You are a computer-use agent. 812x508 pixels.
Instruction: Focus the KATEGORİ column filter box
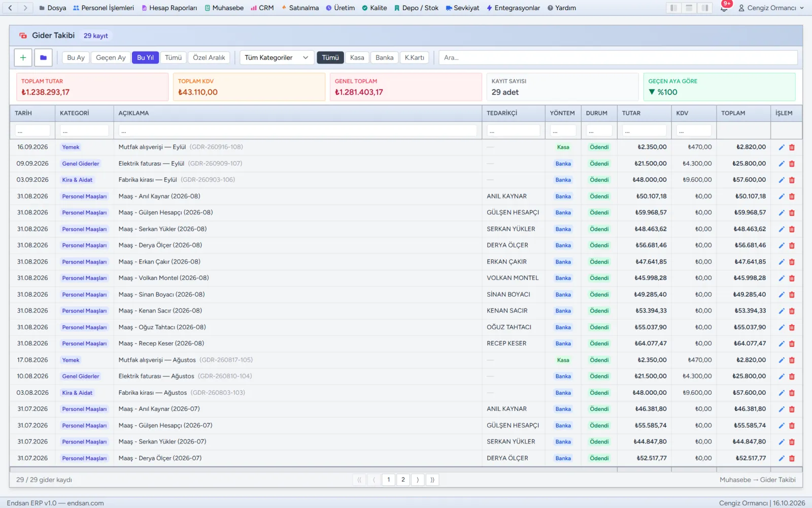point(84,131)
